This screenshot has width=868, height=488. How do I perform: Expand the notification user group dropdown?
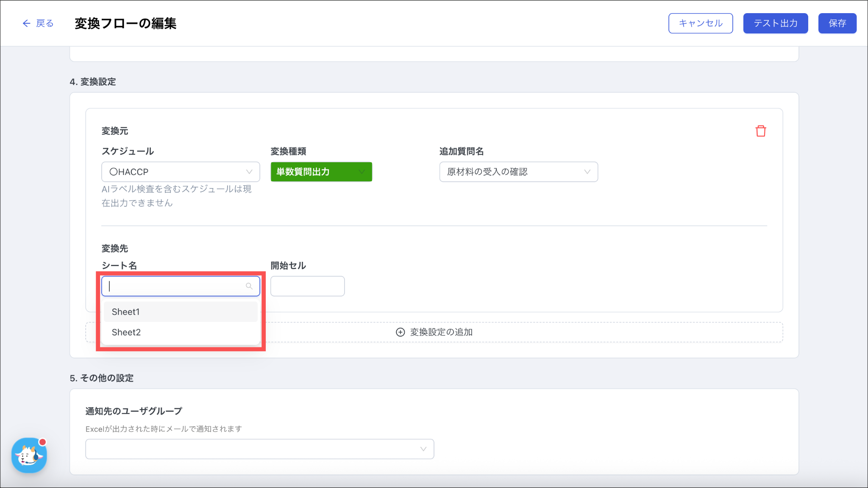point(259,449)
